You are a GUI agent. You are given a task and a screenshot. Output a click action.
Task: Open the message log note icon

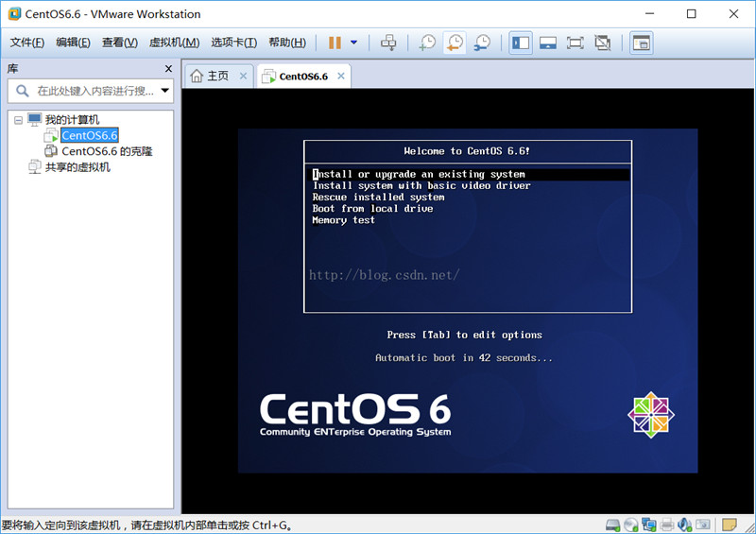point(729,525)
